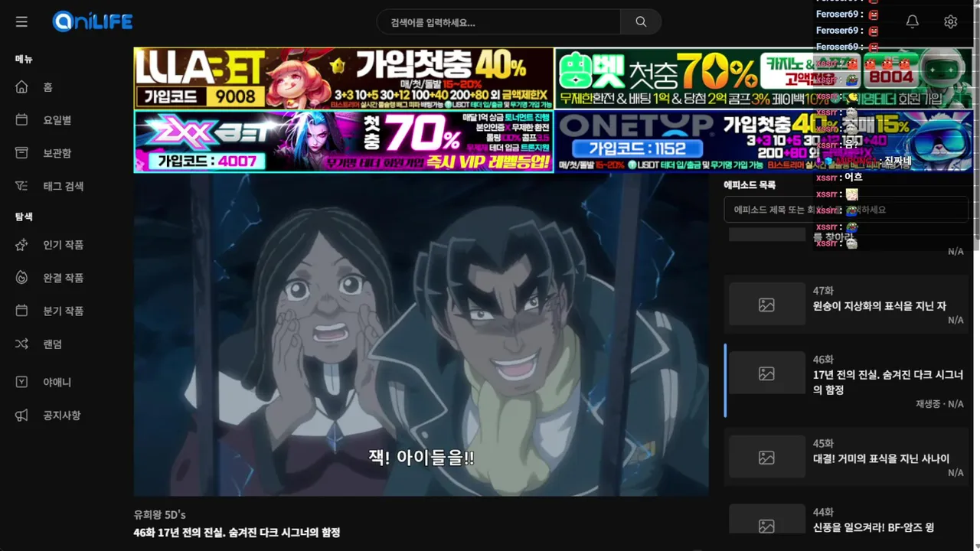Focus the 검색어를 입력하세요 search field

[x=498, y=21]
